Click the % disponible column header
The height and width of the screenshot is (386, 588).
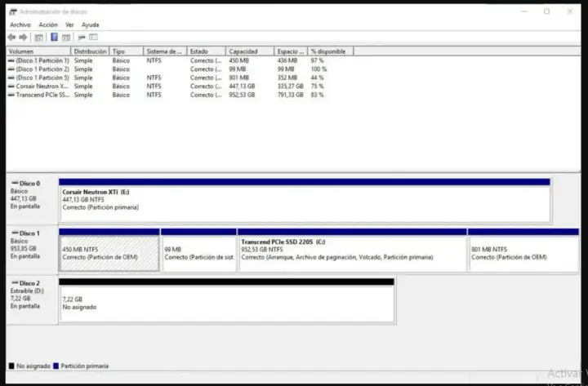pyautogui.click(x=331, y=51)
